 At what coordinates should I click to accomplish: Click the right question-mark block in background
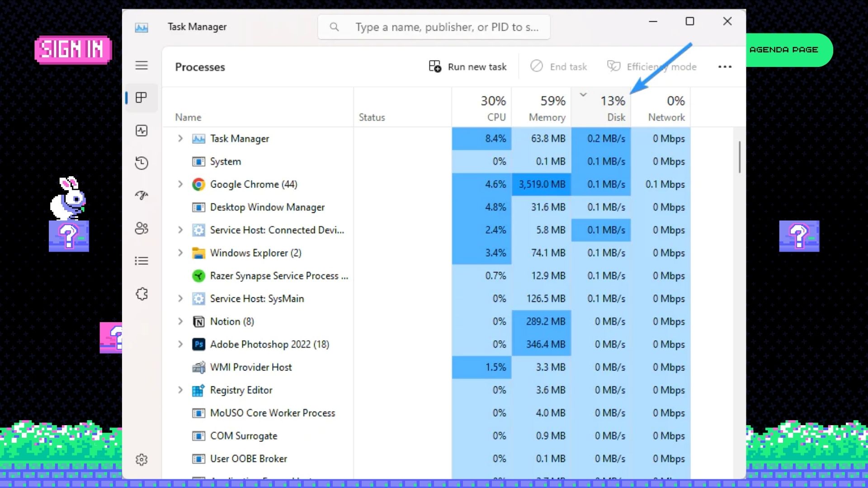[799, 236]
